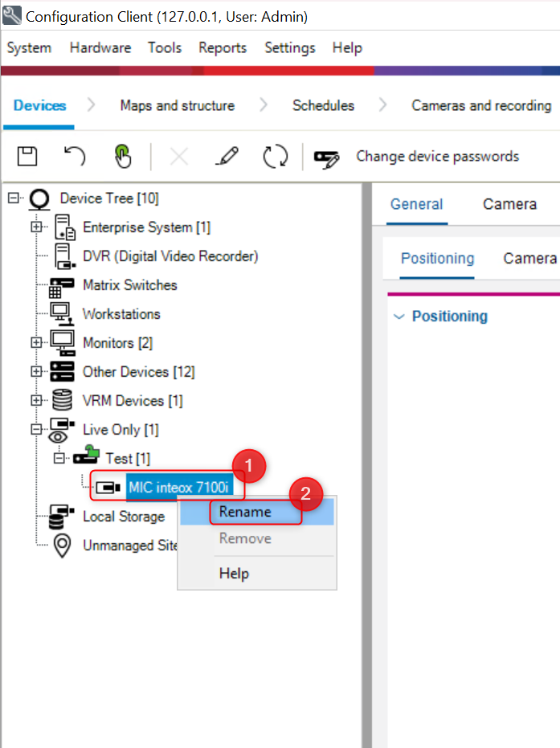Screen dimensions: 560x748
Task: Select DVR (Digital Video Recorder) item
Action: (170, 256)
